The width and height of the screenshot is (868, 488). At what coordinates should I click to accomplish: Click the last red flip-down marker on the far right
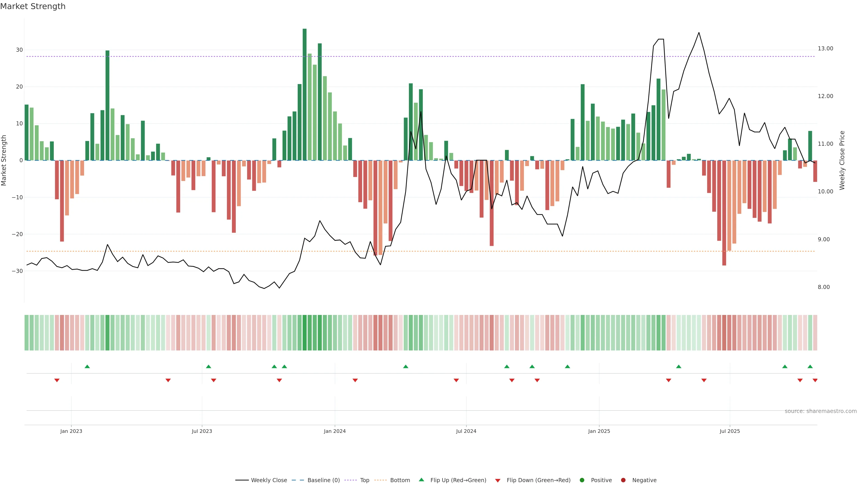(815, 380)
